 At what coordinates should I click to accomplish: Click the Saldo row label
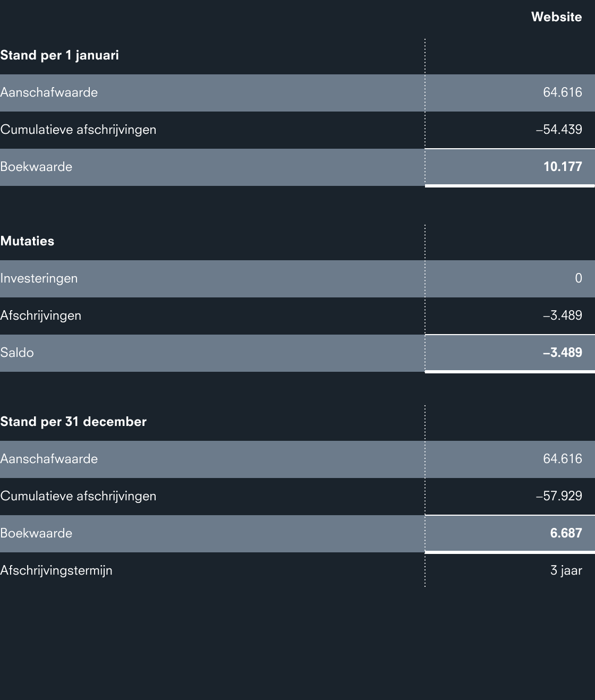pos(17,353)
